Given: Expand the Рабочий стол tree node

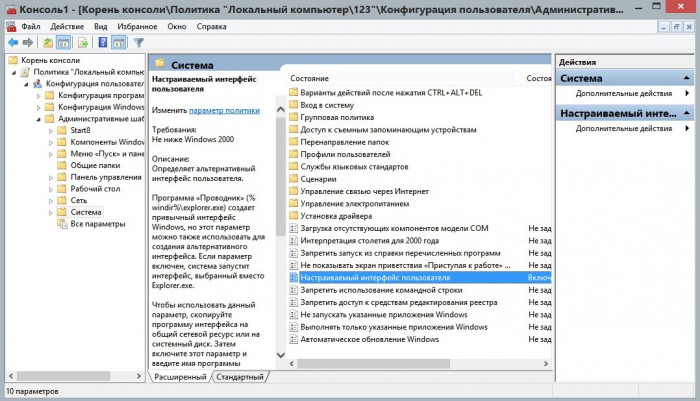Looking at the screenshot, I should 50,189.
